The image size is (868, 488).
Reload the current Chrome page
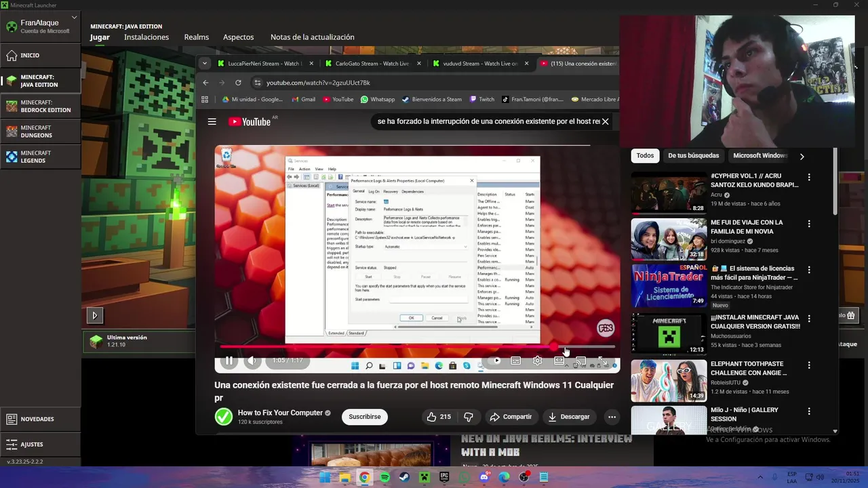pyautogui.click(x=238, y=83)
